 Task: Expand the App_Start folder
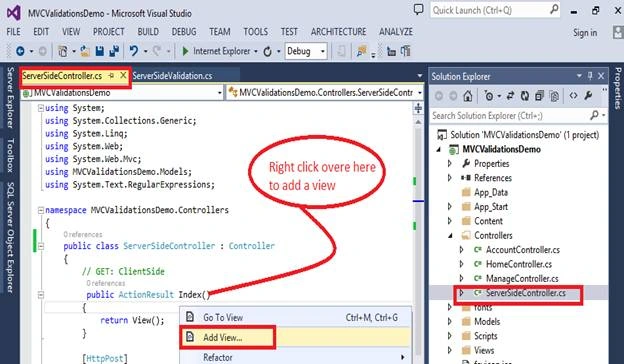[450, 206]
